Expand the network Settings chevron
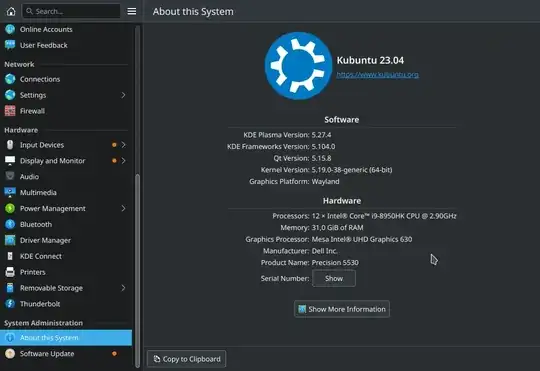Image resolution: width=540 pixels, height=371 pixels. pos(123,95)
